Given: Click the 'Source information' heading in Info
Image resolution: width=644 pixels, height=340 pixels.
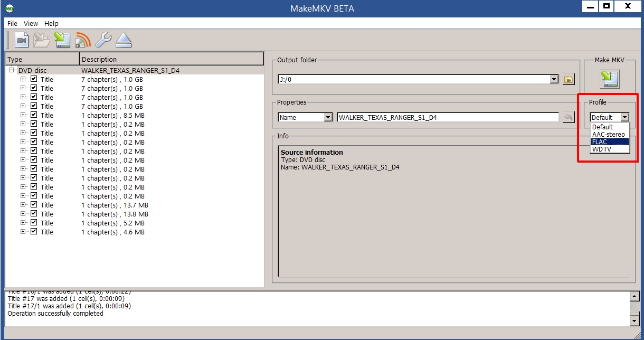Looking at the screenshot, I should click(x=312, y=152).
